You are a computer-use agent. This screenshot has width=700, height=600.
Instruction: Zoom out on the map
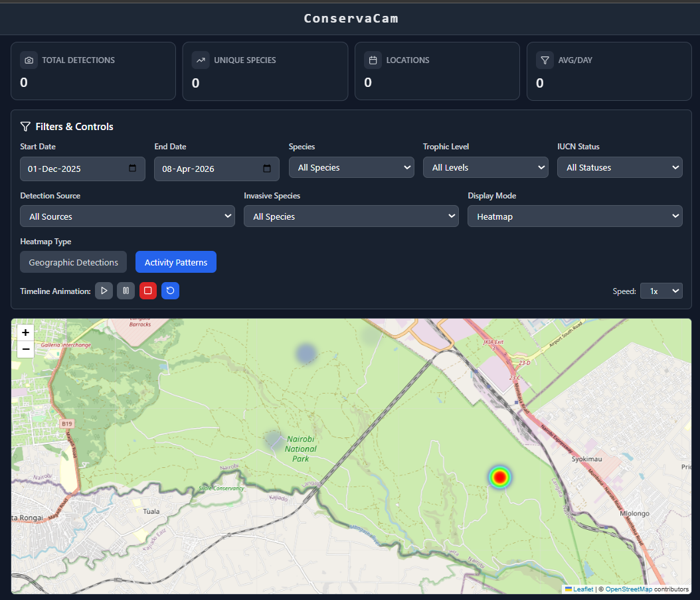click(x=25, y=349)
